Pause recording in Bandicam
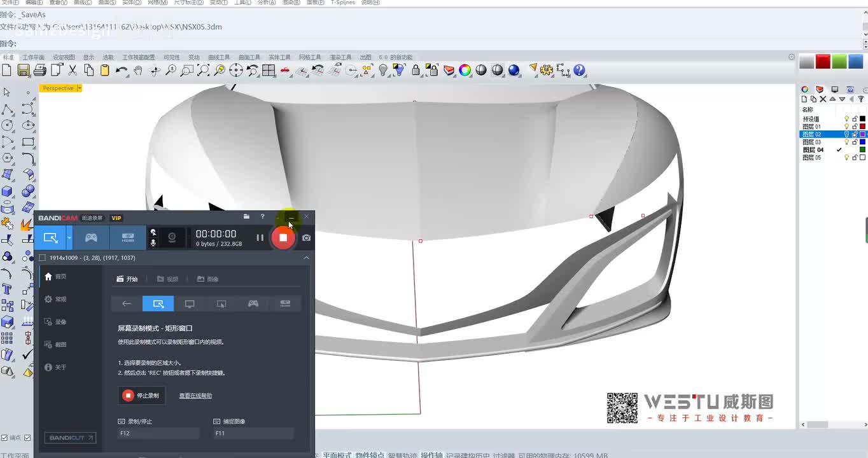Screen dimensions: 868x458 click(x=260, y=238)
